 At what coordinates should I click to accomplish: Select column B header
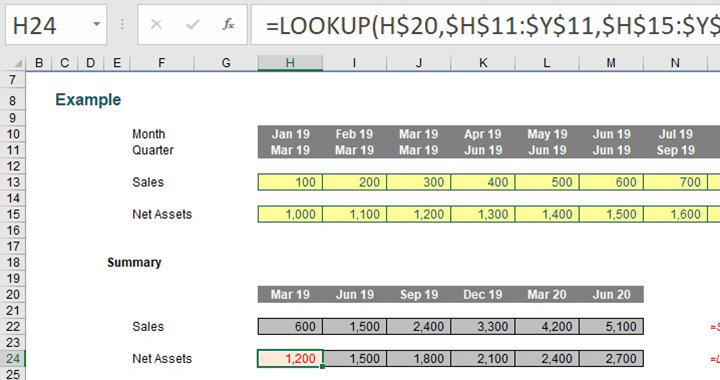tap(39, 63)
